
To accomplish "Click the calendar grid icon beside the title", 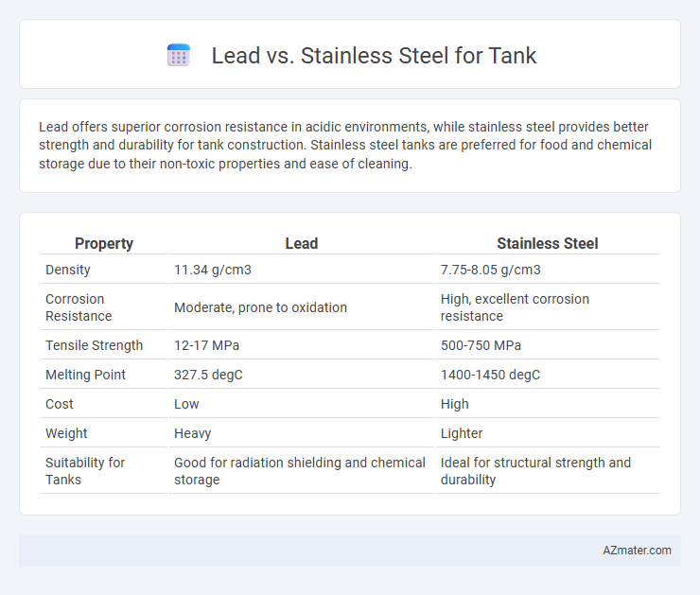I will (x=179, y=56).
